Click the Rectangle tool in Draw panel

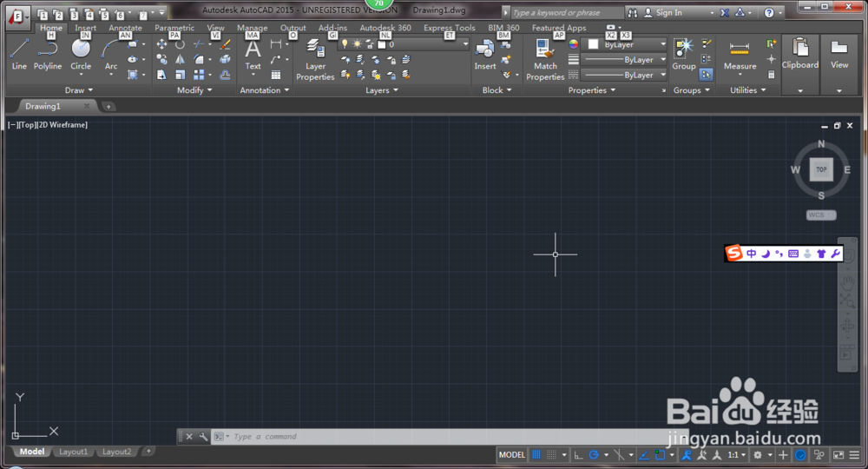click(x=132, y=44)
